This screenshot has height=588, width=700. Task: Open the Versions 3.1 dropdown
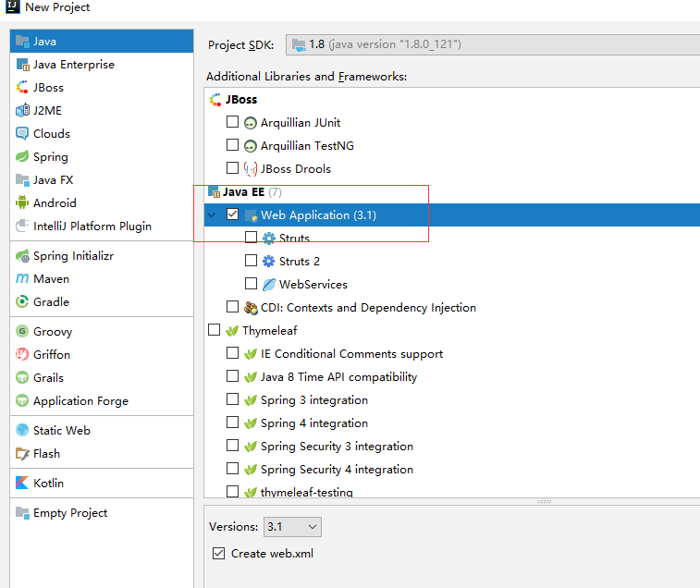pyautogui.click(x=292, y=527)
